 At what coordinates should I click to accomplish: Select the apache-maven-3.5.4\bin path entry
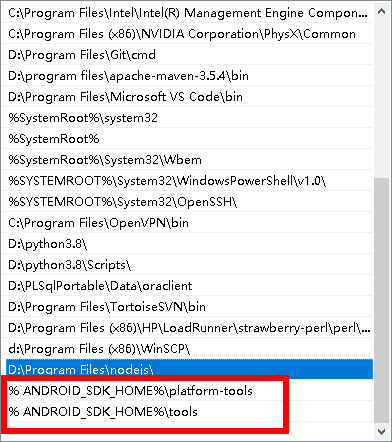pyautogui.click(x=188, y=76)
